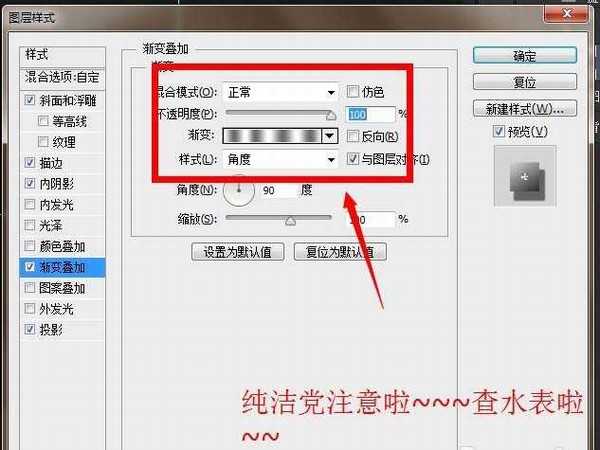
Task: Toggle the 内阴影 checkbox
Action: click(x=30, y=183)
